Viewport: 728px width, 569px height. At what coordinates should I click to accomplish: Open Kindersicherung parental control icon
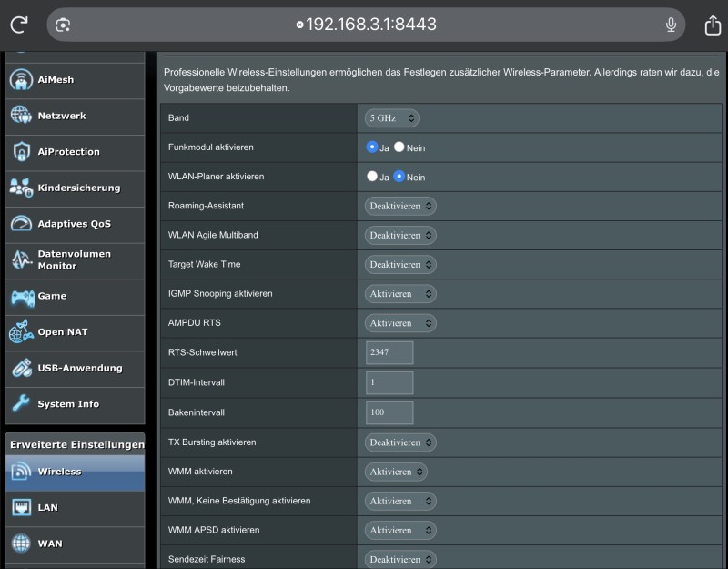point(21,188)
